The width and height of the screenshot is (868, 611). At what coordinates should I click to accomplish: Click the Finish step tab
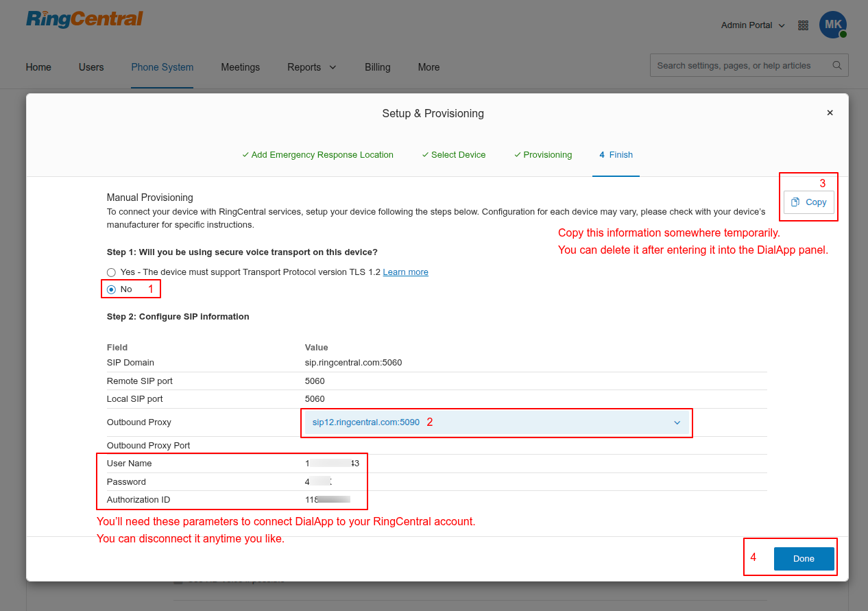(616, 155)
